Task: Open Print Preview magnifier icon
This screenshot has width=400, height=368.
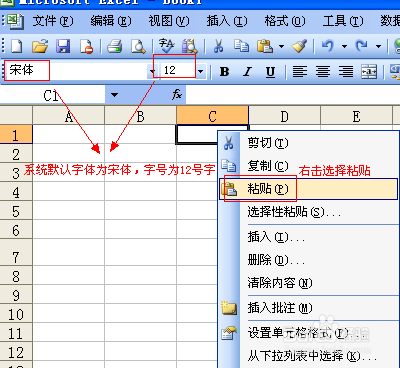Action: pos(138,46)
